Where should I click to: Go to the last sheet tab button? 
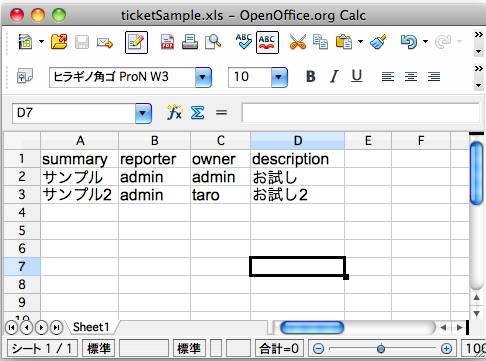(x=56, y=328)
